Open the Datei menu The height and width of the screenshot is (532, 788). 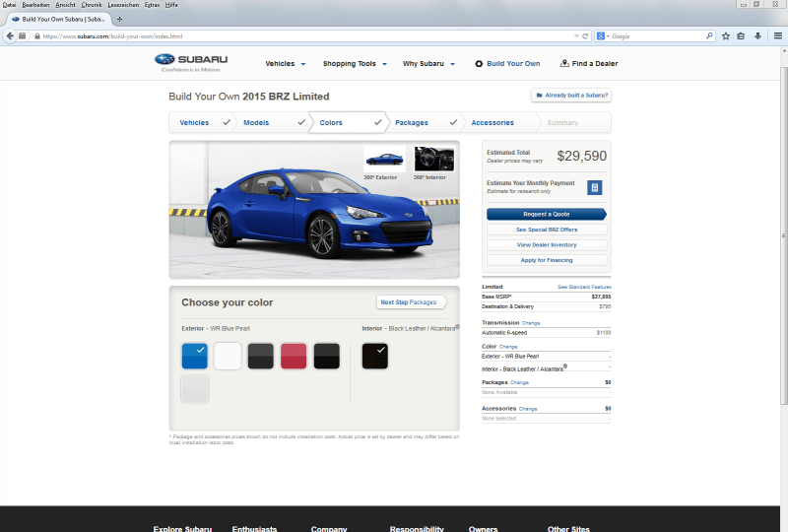9,5
